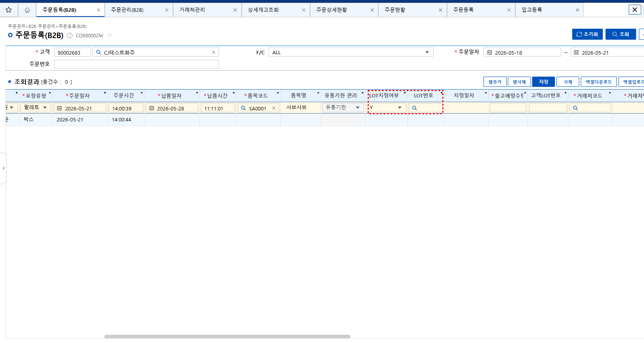Click 거래처코드 search magnifier icon
Viewport: 644px width, 343px height.
point(575,108)
